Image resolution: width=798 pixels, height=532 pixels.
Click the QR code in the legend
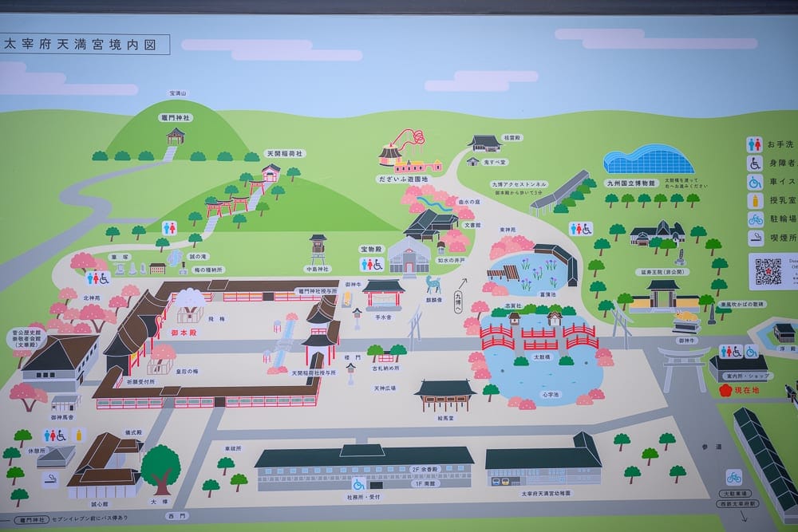pyautogui.click(x=767, y=272)
